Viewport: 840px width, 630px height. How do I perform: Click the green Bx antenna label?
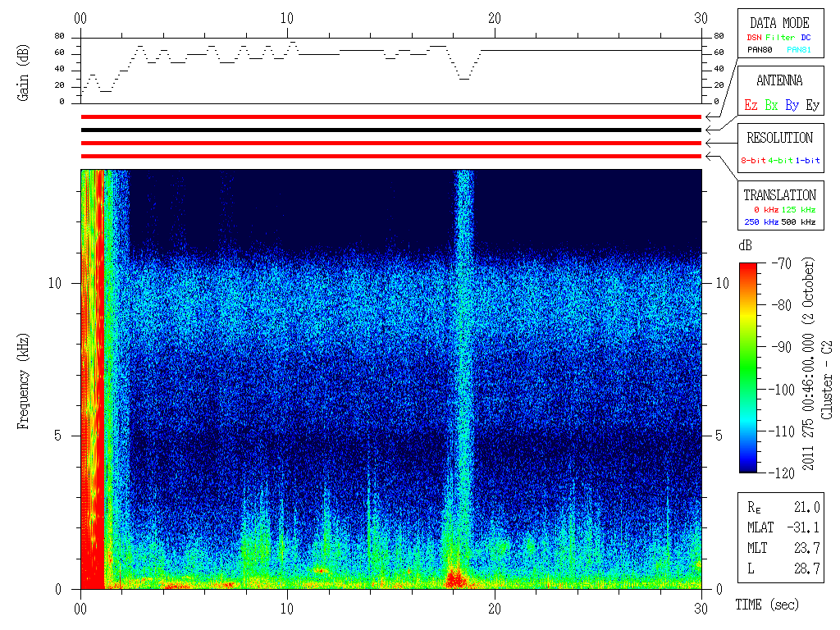coord(771,105)
